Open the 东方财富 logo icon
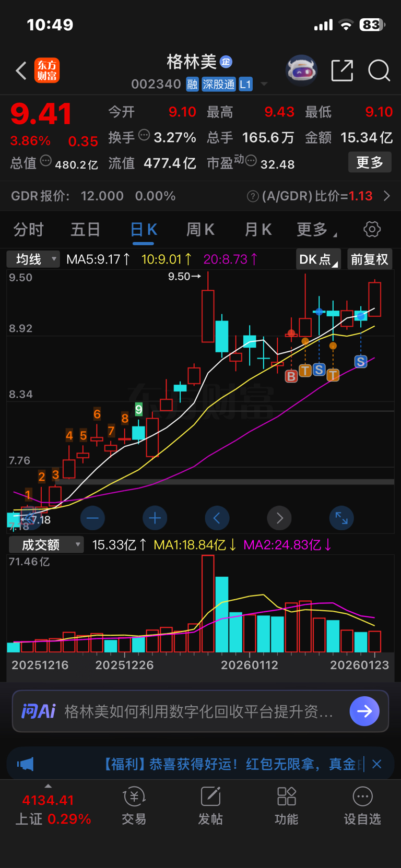 tap(47, 70)
